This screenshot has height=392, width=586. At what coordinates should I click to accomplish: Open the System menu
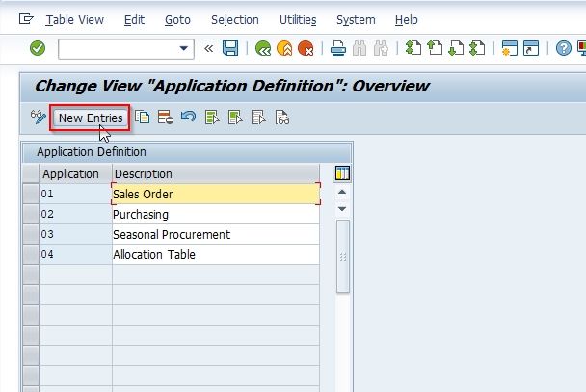(356, 20)
